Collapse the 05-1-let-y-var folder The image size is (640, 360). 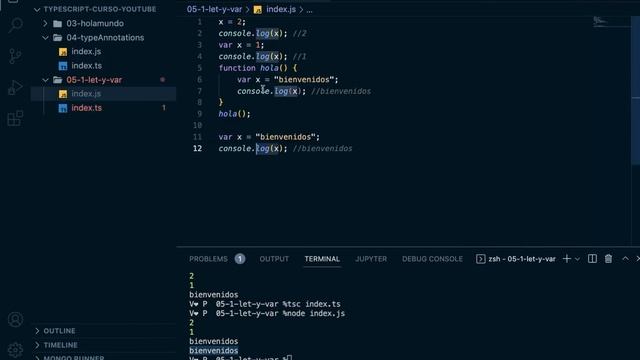[45, 80]
